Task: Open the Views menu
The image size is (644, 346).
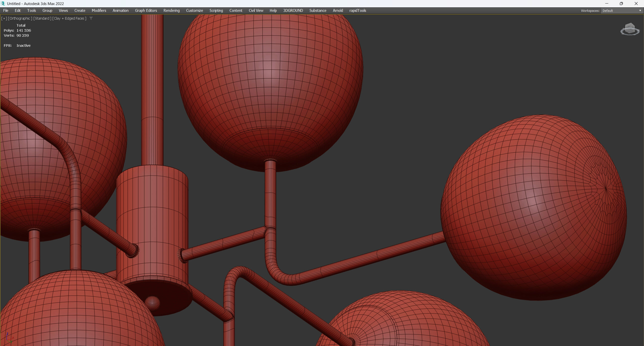Action: click(x=63, y=11)
